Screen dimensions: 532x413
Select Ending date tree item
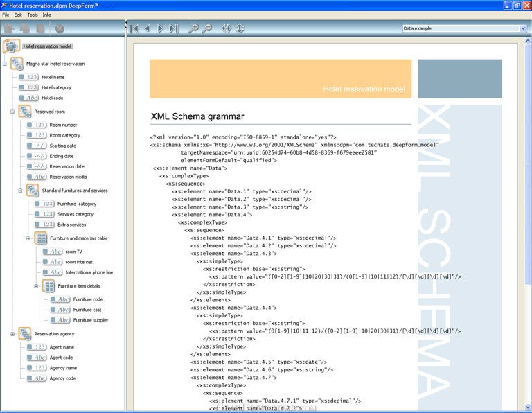[62, 156]
